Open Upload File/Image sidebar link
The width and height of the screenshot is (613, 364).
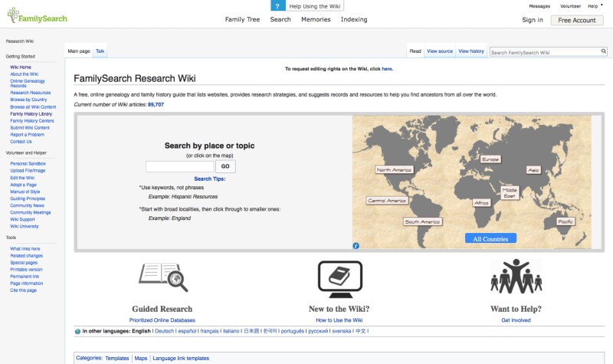(x=28, y=171)
